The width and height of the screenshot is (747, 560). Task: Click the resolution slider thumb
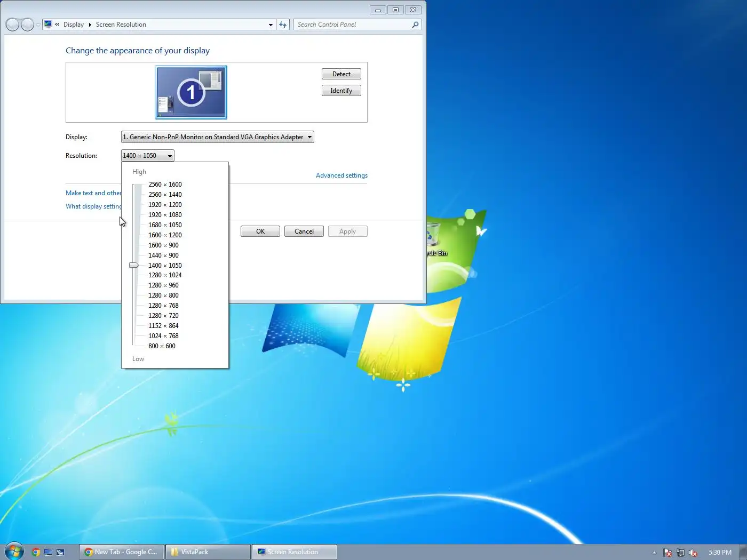(x=134, y=265)
